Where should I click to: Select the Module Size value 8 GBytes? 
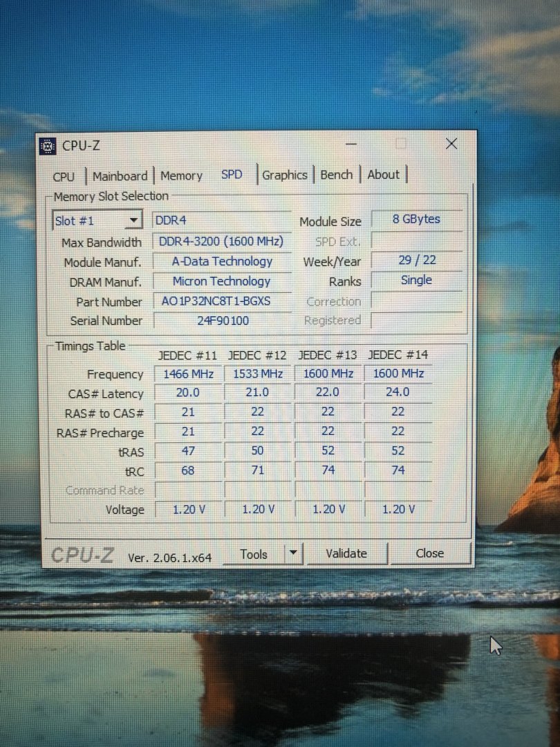pos(417,219)
